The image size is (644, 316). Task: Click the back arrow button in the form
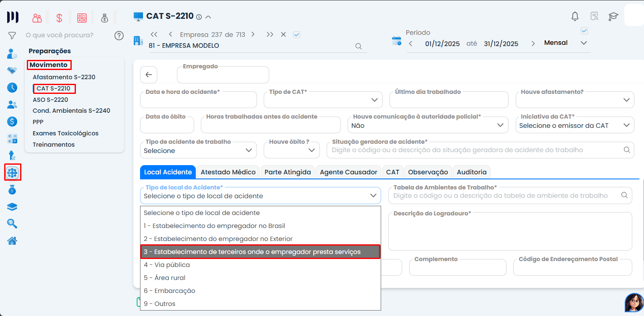click(x=148, y=75)
